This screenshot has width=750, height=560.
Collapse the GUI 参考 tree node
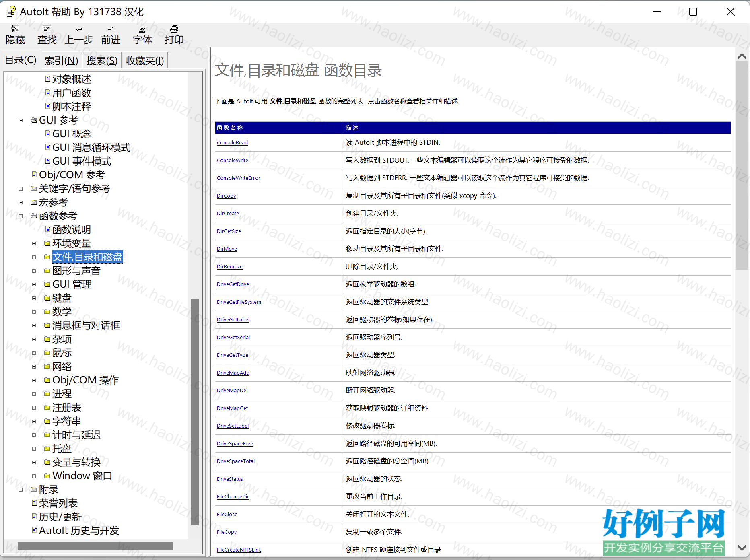[x=21, y=120]
